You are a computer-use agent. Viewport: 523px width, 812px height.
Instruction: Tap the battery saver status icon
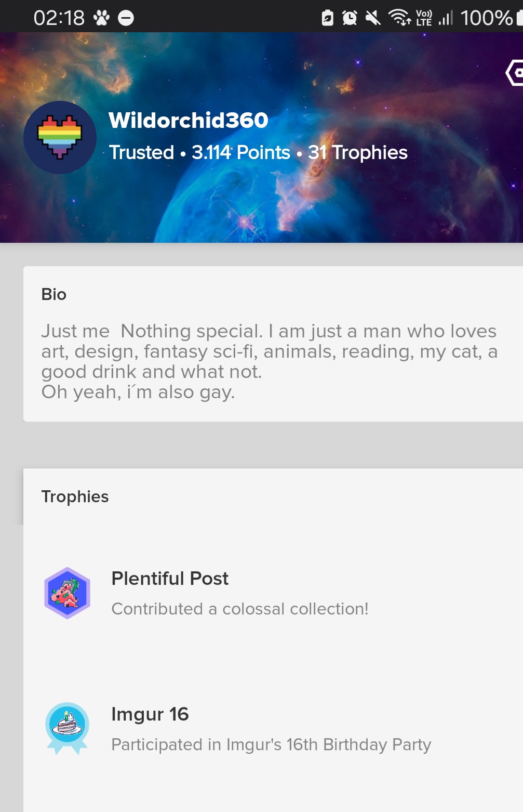click(x=327, y=18)
